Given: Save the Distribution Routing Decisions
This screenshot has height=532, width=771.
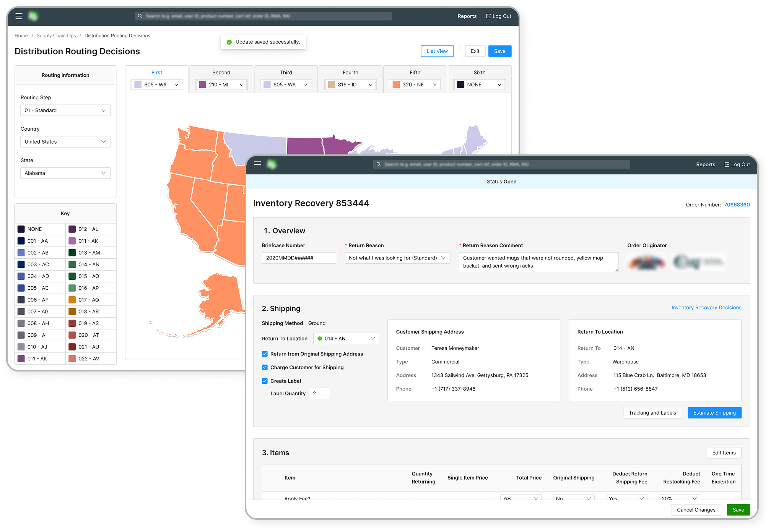Looking at the screenshot, I should click(x=500, y=51).
